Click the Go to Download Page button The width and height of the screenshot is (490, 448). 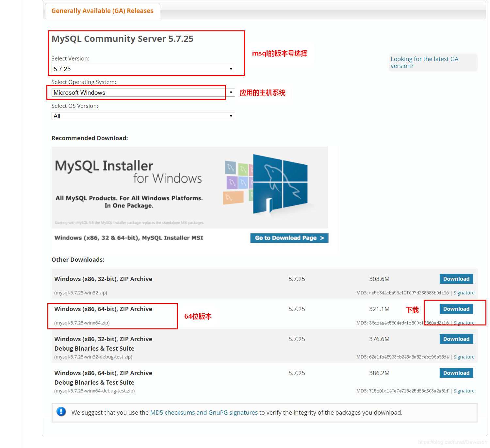tap(289, 238)
